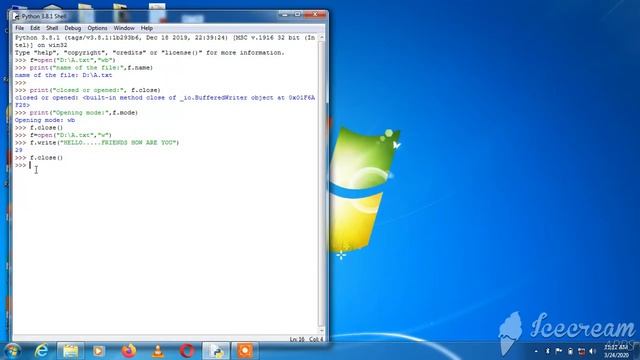Click the last f.close() line above prompt
The width and height of the screenshot is (640, 360).
(x=39, y=158)
